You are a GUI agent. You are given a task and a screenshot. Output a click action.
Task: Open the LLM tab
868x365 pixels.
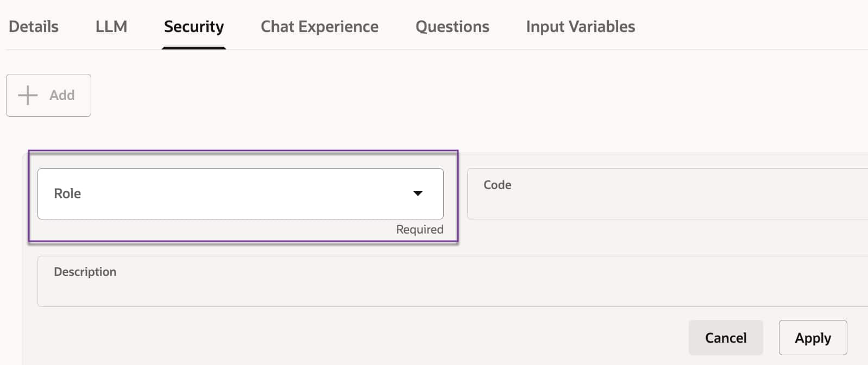pyautogui.click(x=111, y=27)
